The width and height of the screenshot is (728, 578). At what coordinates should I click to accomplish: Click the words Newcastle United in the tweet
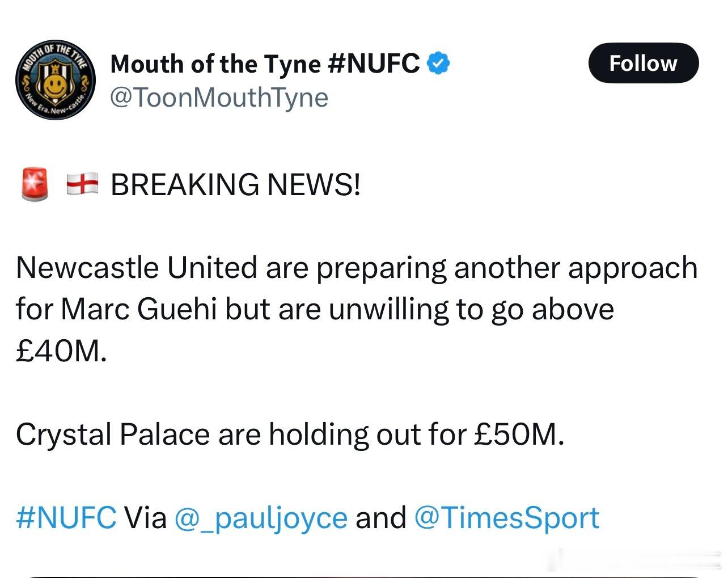point(137,267)
